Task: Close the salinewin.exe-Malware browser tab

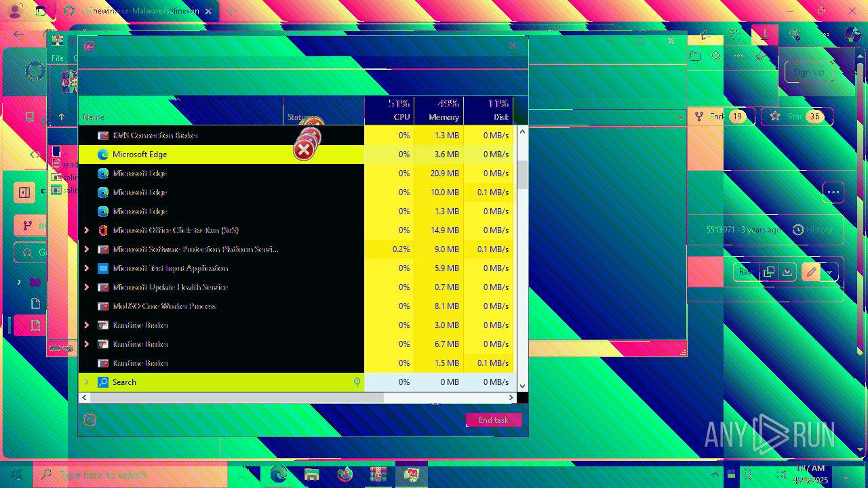Action: point(208,11)
